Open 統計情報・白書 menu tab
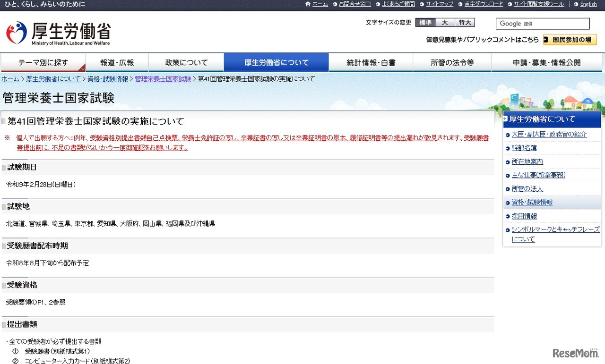 371,62
